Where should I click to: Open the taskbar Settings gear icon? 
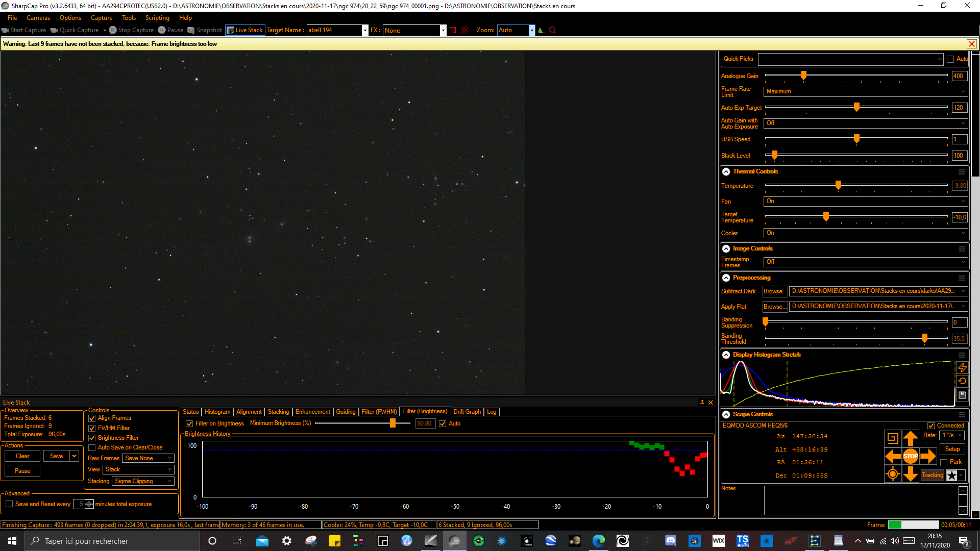click(286, 541)
